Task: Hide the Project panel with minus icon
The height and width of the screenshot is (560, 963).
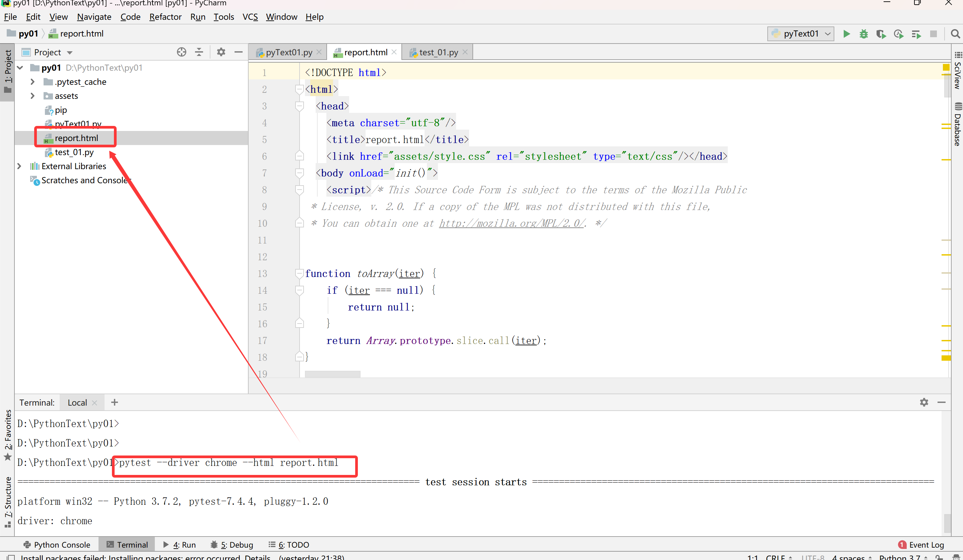Action: tap(239, 52)
